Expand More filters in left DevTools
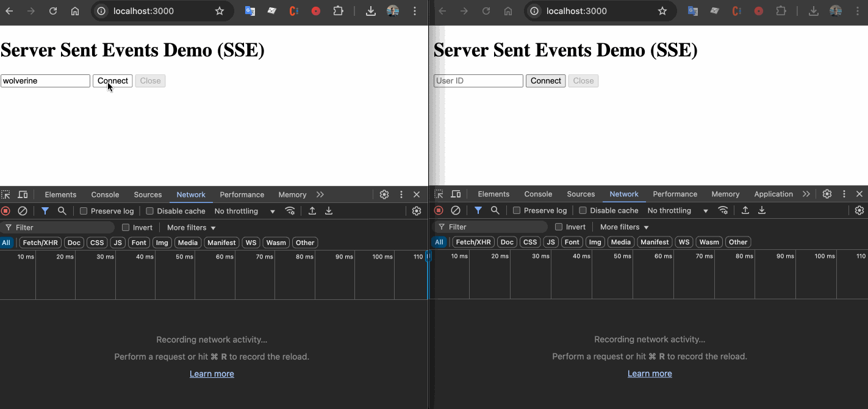 coord(192,227)
